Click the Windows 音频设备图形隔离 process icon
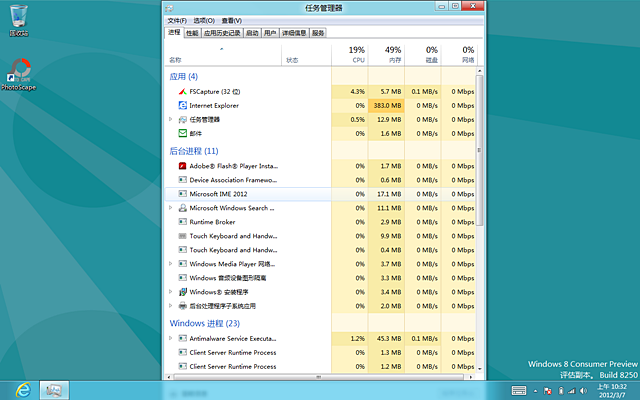 (x=182, y=278)
